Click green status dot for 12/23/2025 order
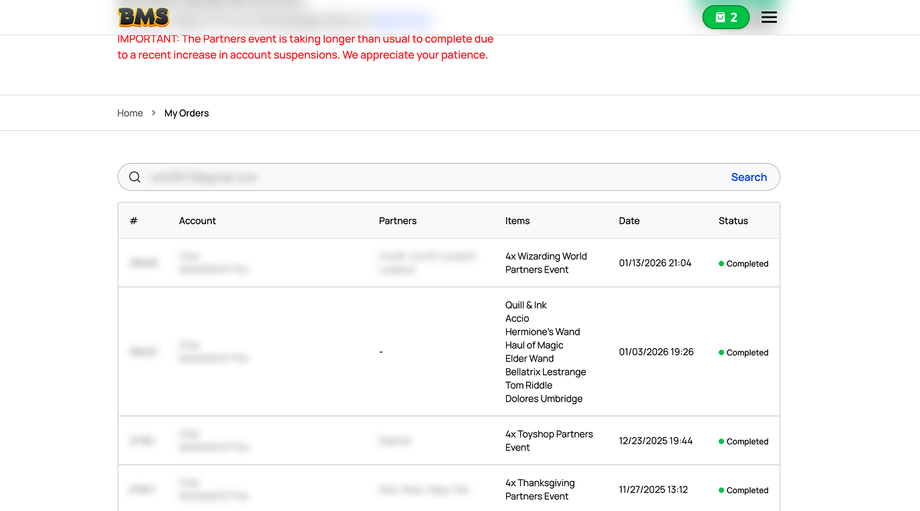The width and height of the screenshot is (920, 511). 722,441
